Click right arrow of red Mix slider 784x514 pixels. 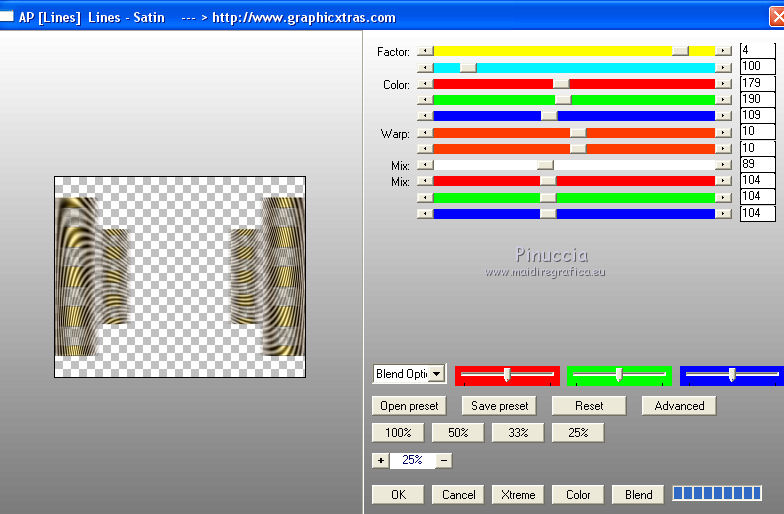pos(723,180)
